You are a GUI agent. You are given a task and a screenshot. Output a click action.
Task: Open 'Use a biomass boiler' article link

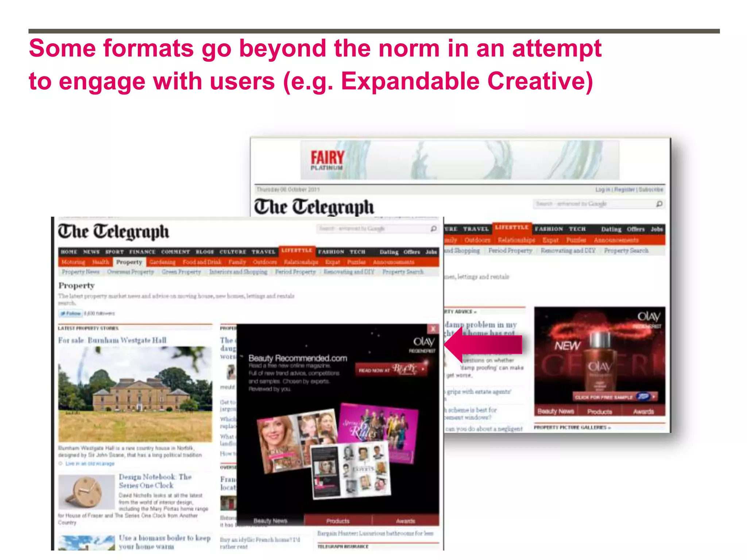pyautogui.click(x=165, y=542)
